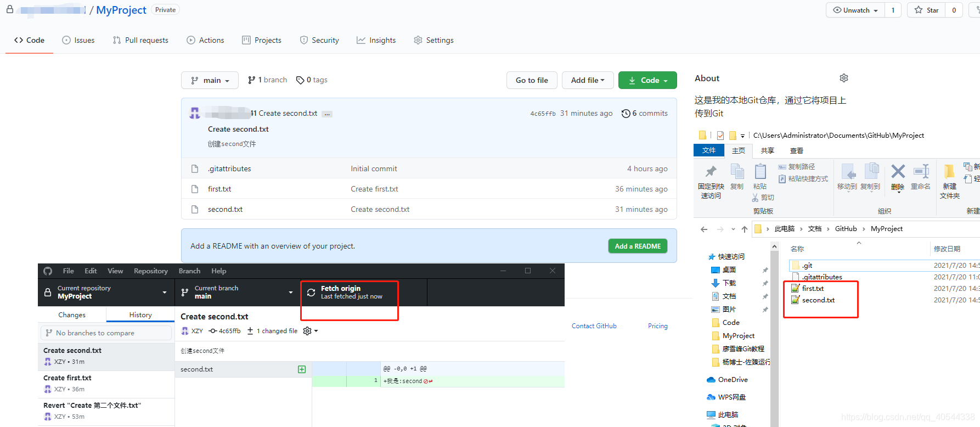980x427 pixels.
Task: Click Fetch origin in GitHub Desktop
Action: 364,293
